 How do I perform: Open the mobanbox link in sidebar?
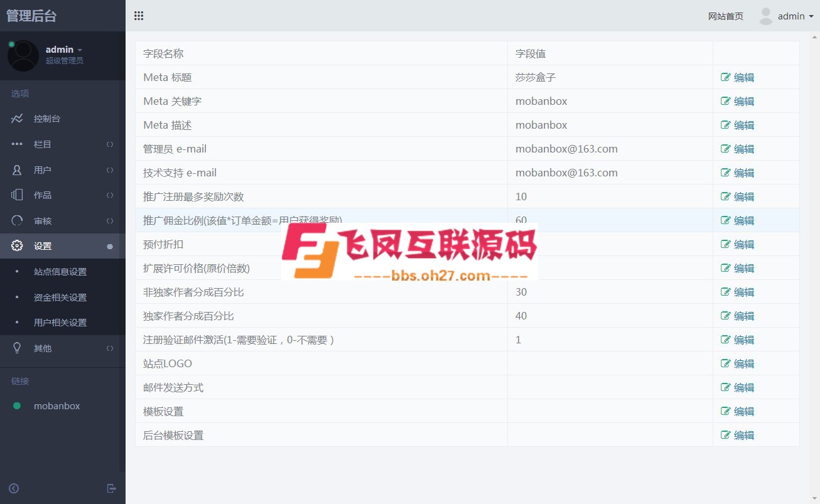tap(57, 406)
